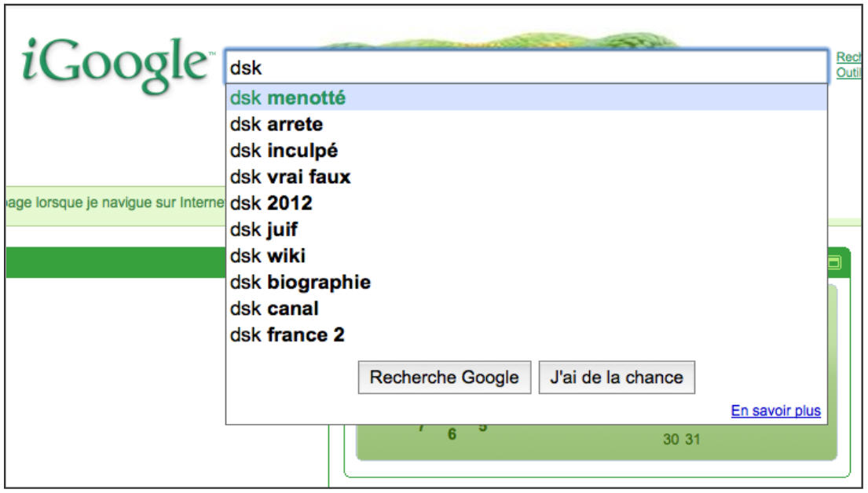This screenshot has width=868, height=493.
Task: Click the Recherche Google button
Action: [x=445, y=378]
